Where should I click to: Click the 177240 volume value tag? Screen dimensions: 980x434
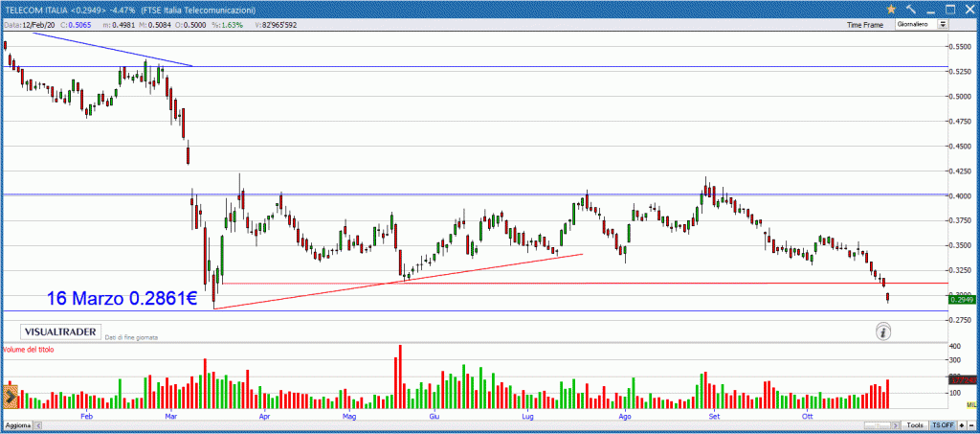point(963,379)
